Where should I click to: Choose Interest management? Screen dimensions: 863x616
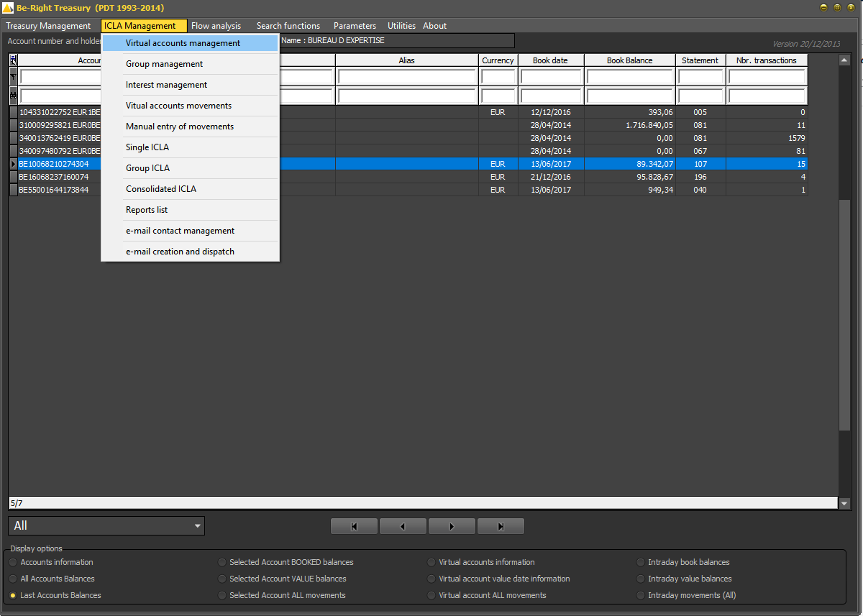tap(190, 85)
